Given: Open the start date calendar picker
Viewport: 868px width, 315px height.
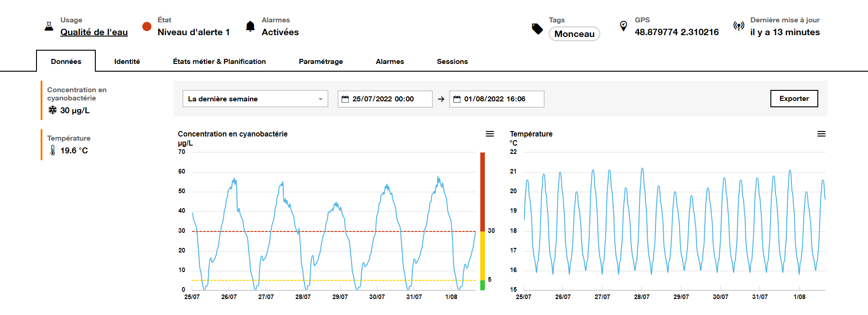Looking at the screenshot, I should (x=345, y=99).
